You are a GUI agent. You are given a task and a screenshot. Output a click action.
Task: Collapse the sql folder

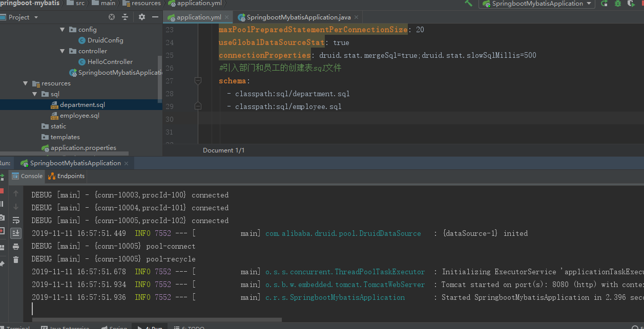pos(35,94)
